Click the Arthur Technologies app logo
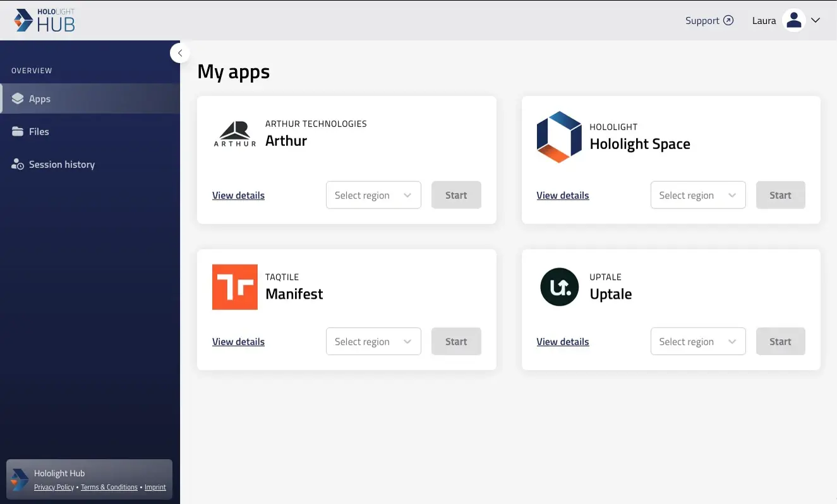Image resolution: width=837 pixels, height=504 pixels. [x=234, y=133]
